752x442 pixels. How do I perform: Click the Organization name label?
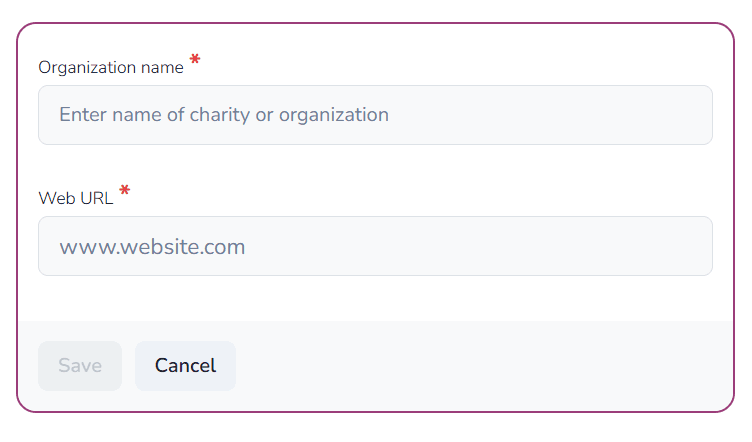click(111, 68)
